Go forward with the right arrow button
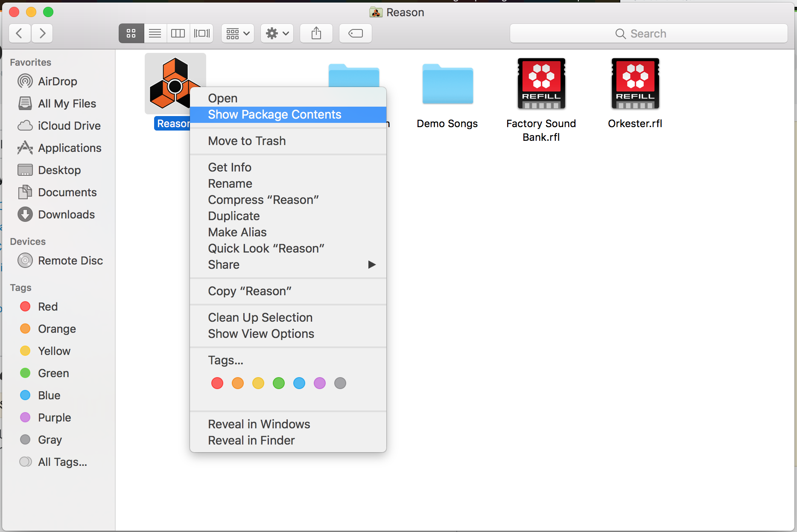The image size is (797, 532). (42, 33)
